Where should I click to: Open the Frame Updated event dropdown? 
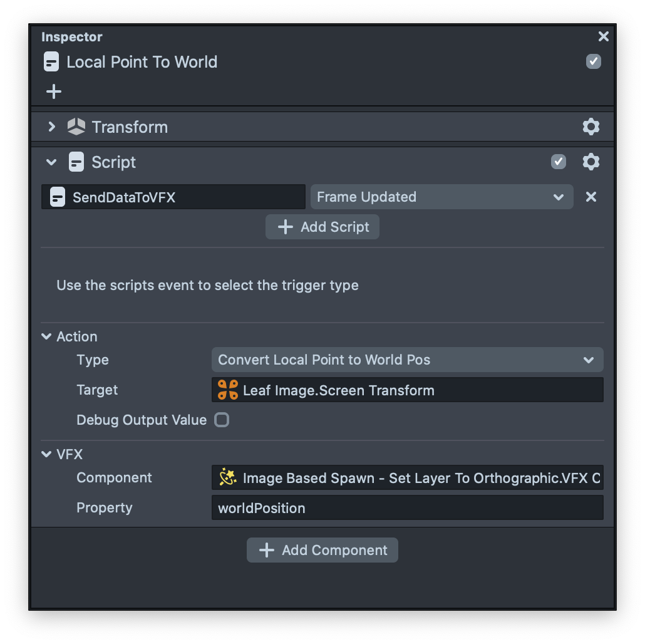(441, 197)
